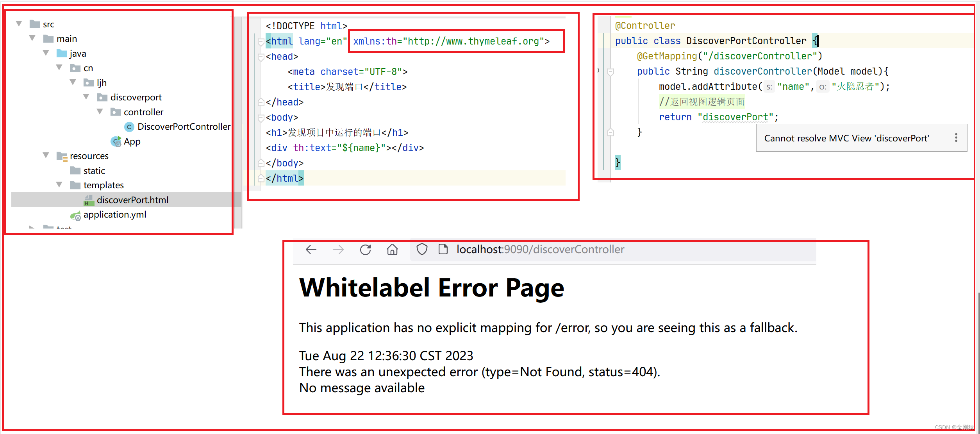The height and width of the screenshot is (434, 980).
Task: Click the DiscoverPortController class icon
Action: (x=129, y=127)
